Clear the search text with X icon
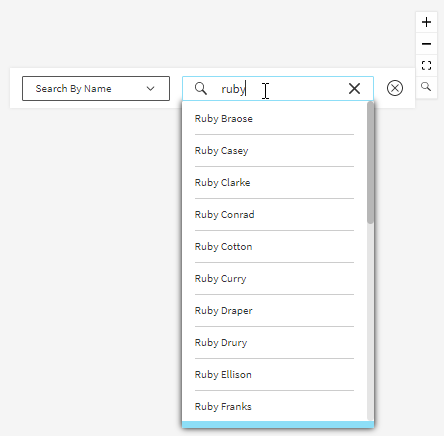444x436 pixels. pyautogui.click(x=354, y=89)
